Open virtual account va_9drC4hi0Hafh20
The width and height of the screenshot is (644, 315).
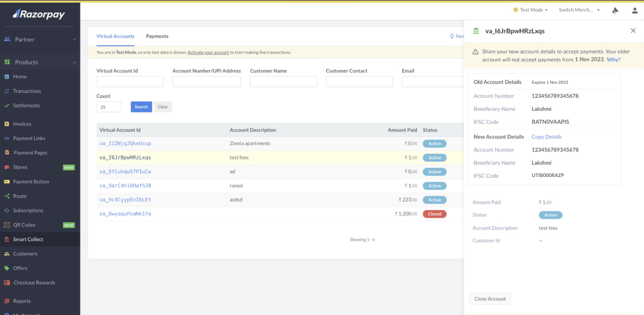pos(125,186)
